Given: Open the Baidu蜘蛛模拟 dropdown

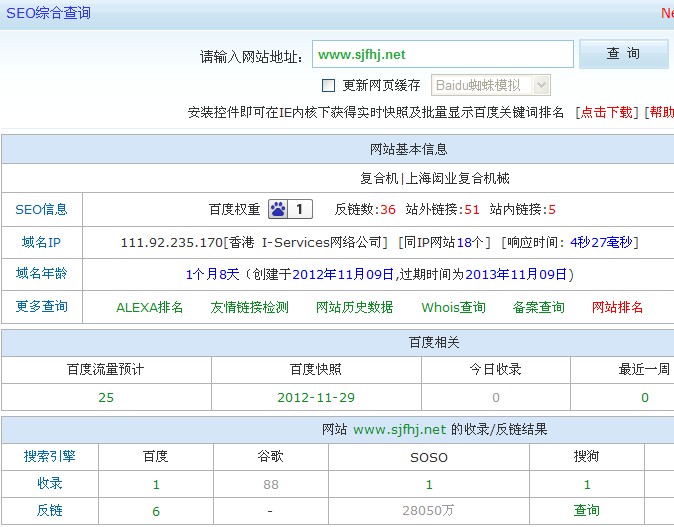Looking at the screenshot, I should [490, 86].
